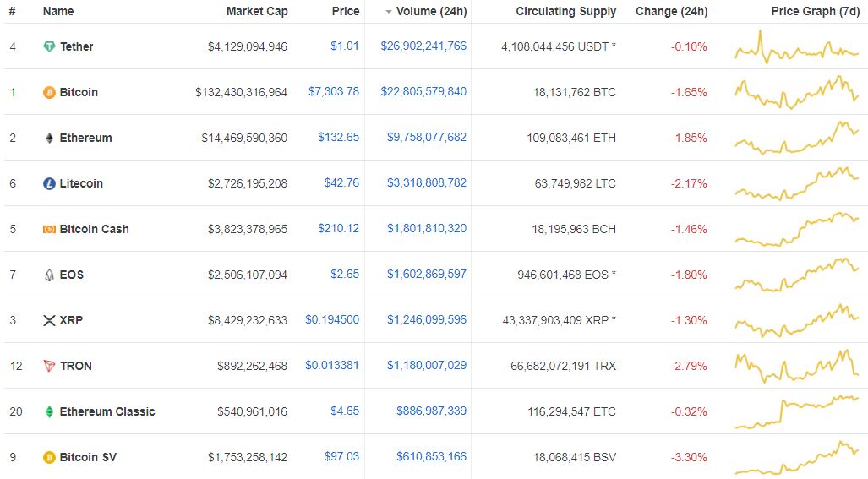Click the blue Litecoin logo icon

[49, 183]
